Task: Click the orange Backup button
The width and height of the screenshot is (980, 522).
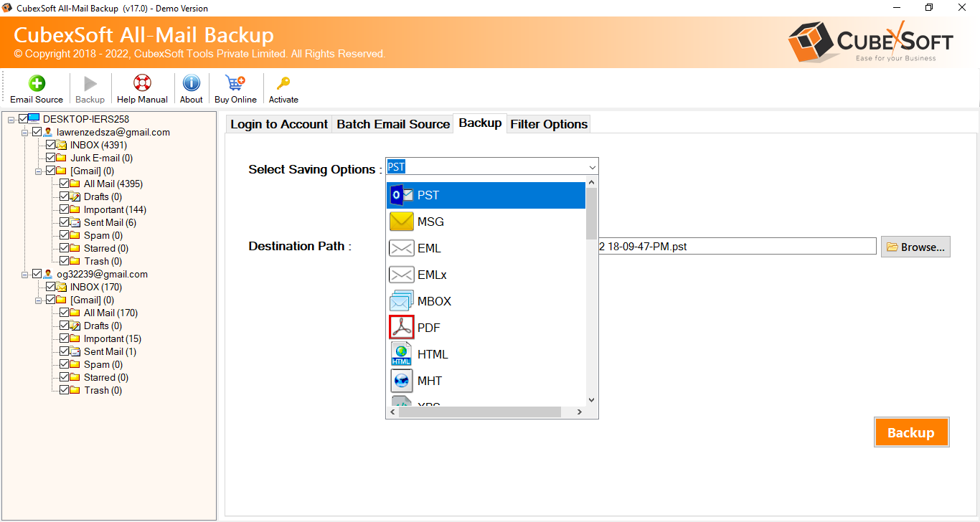Action: (911, 432)
